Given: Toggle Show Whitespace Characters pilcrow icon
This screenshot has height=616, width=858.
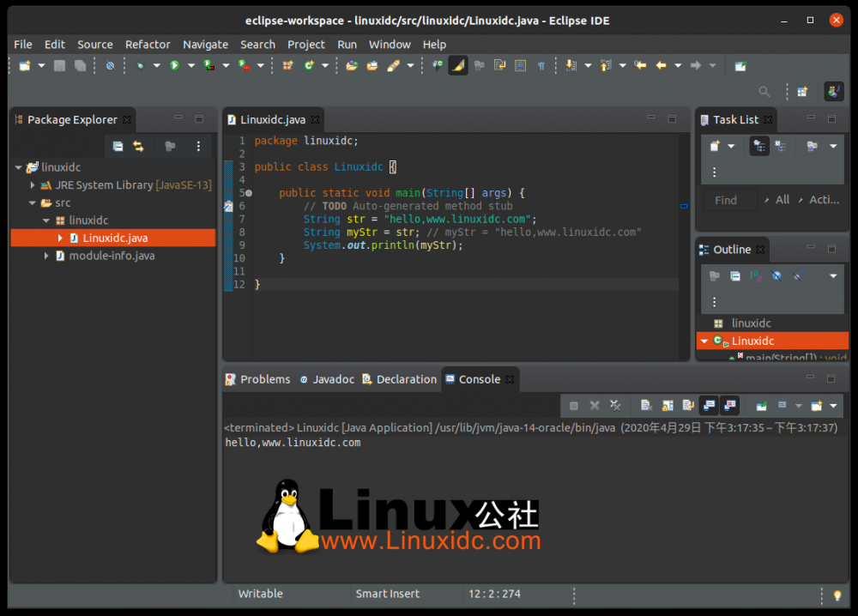Looking at the screenshot, I should (x=541, y=65).
